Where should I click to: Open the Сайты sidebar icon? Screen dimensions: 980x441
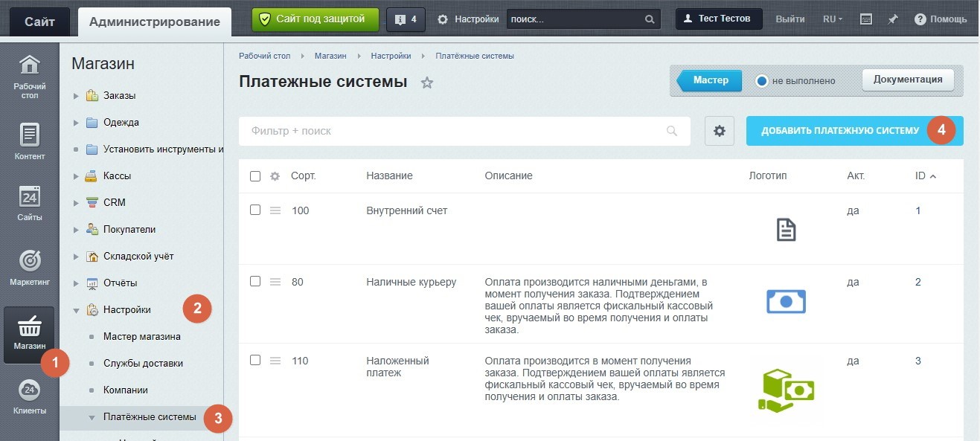pos(29,202)
